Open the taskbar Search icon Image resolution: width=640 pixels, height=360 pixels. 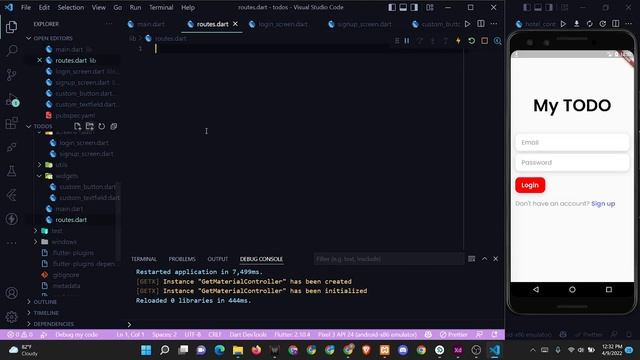tap(164, 350)
